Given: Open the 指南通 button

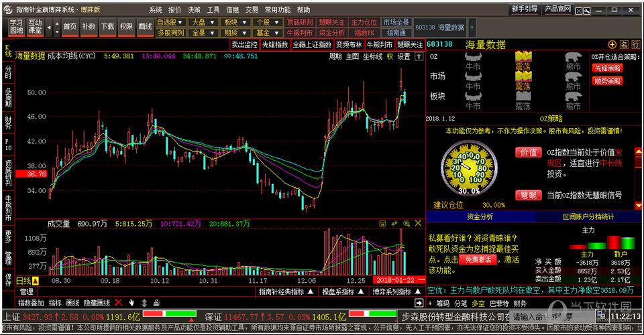Looking at the screenshot, I should pyautogui.click(x=396, y=33).
